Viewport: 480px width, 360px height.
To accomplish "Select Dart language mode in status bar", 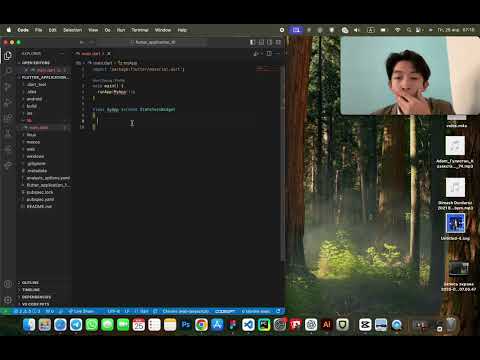I will click(x=142, y=311).
